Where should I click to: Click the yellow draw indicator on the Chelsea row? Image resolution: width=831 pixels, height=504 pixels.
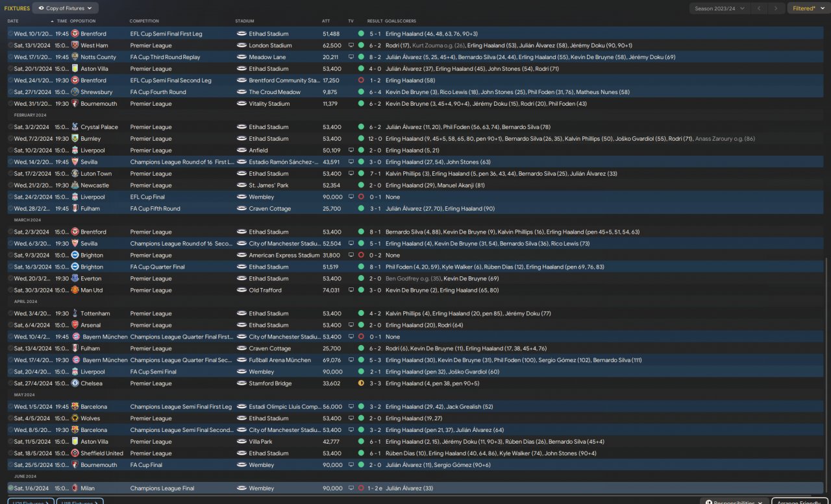click(361, 383)
